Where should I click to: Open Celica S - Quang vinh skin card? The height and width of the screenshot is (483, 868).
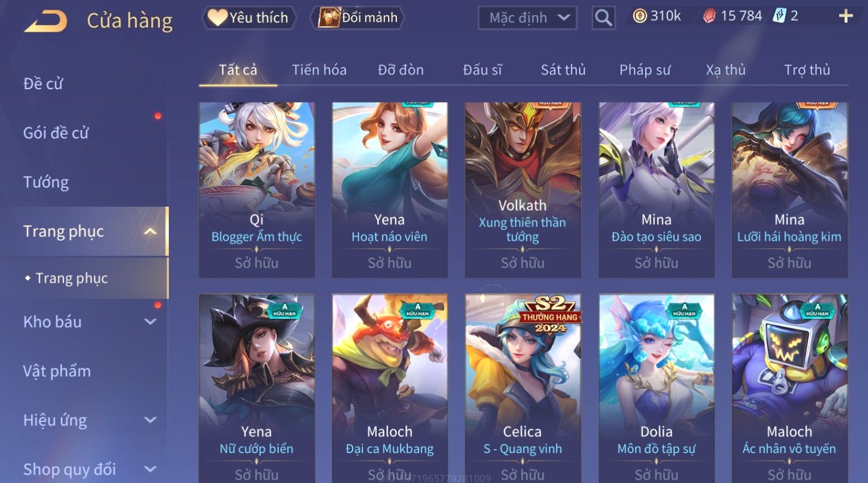(522, 389)
